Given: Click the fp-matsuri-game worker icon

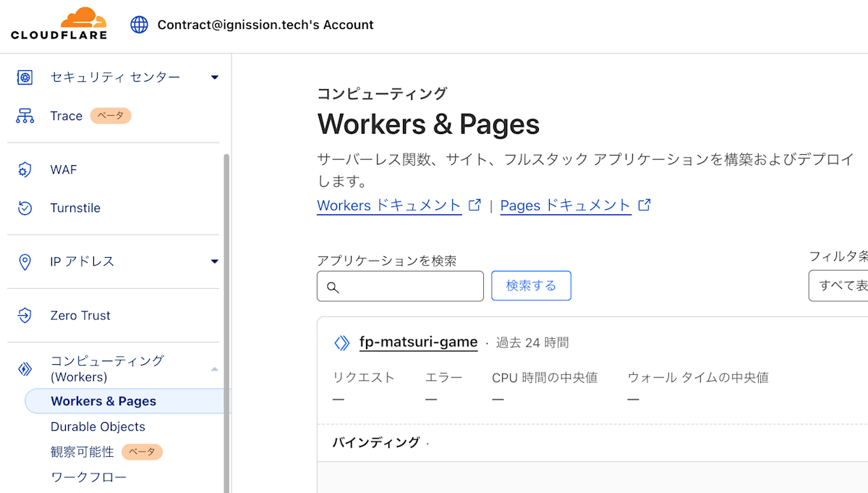Looking at the screenshot, I should coord(341,342).
